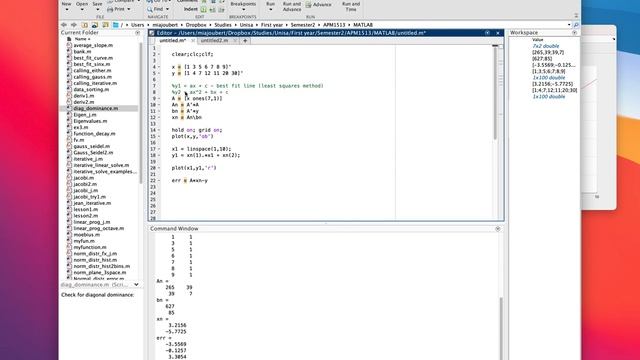The width and height of the screenshot is (640, 360).
Task: Open the Print dropdown arrow
Action: point(129,9)
